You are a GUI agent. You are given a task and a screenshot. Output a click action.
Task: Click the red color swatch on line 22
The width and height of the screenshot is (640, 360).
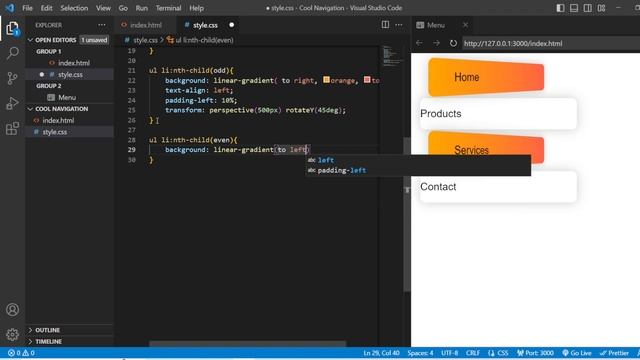tap(367, 80)
